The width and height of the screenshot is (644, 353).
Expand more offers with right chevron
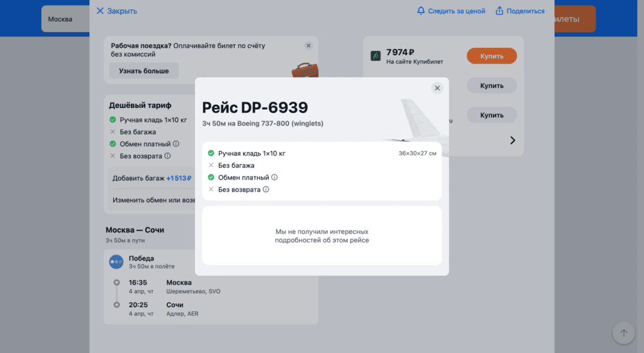point(513,140)
